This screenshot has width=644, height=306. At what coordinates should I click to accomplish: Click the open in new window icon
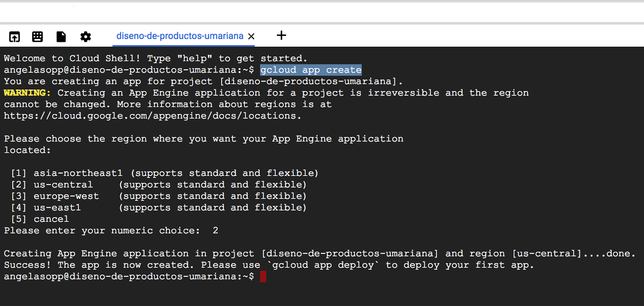click(x=14, y=37)
